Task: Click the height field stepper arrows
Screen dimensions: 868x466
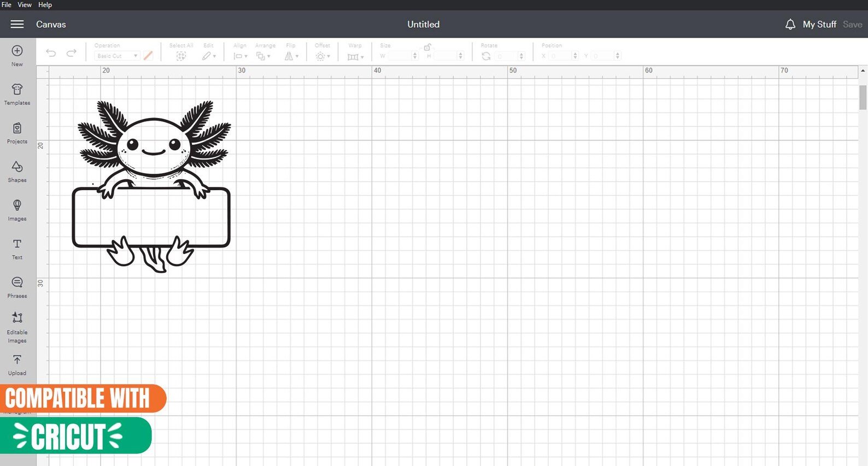Action: tap(461, 56)
